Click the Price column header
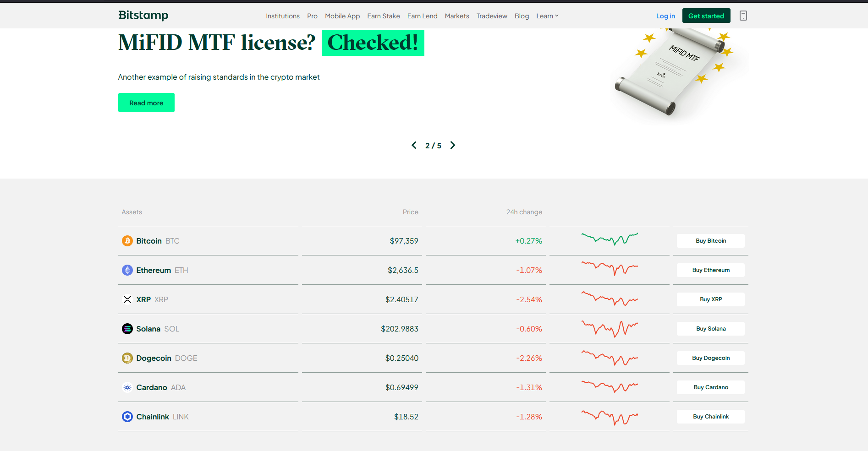 410,212
